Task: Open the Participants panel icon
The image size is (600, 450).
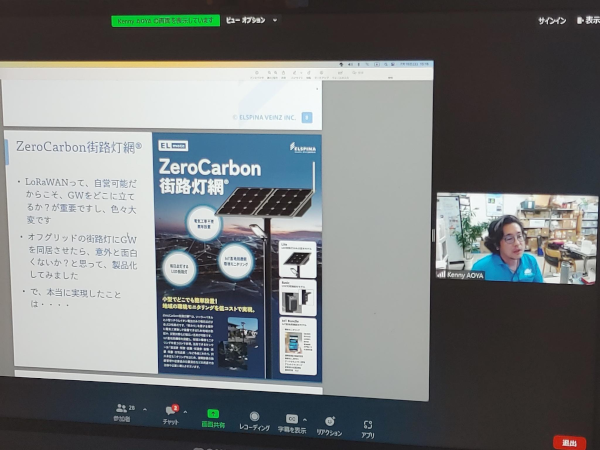Action: pos(122,408)
